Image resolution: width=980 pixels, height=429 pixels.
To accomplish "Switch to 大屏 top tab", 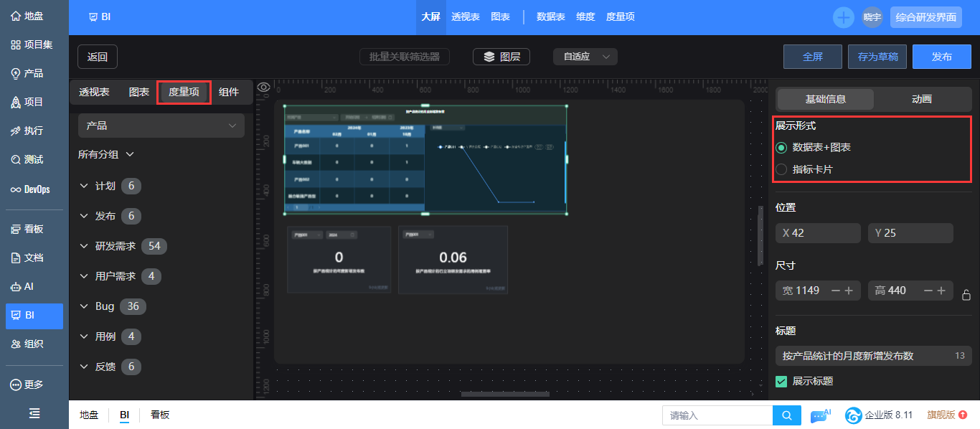I will click(x=430, y=17).
